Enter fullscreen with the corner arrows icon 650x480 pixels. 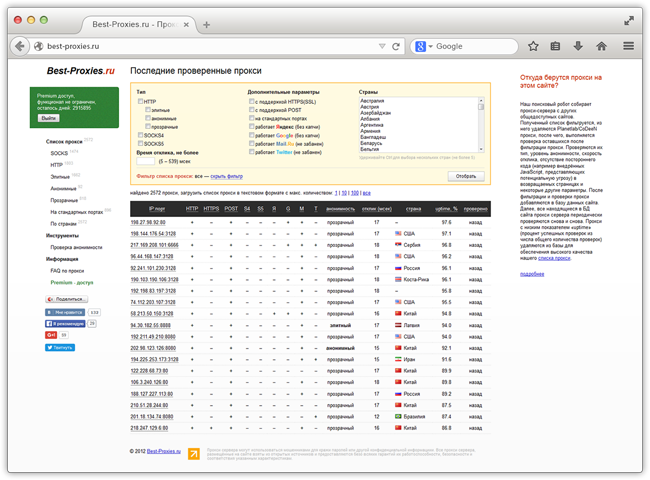(629, 20)
